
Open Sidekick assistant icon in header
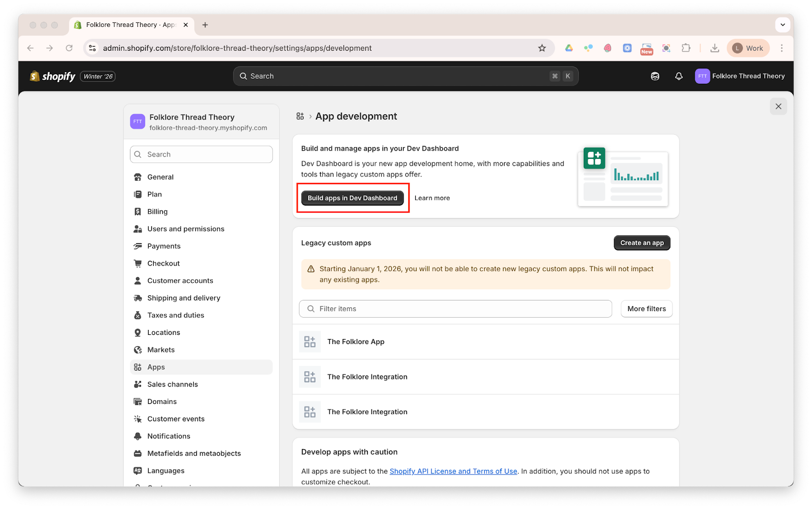655,76
